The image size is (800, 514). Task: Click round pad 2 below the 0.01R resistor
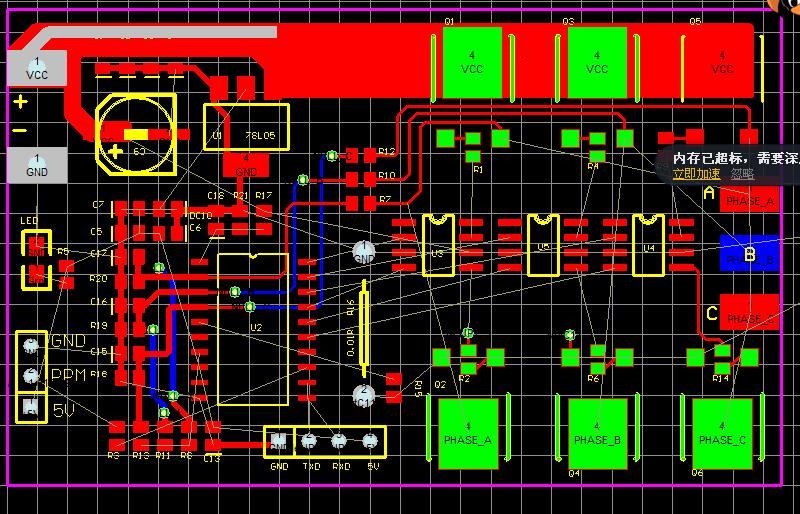pos(364,395)
